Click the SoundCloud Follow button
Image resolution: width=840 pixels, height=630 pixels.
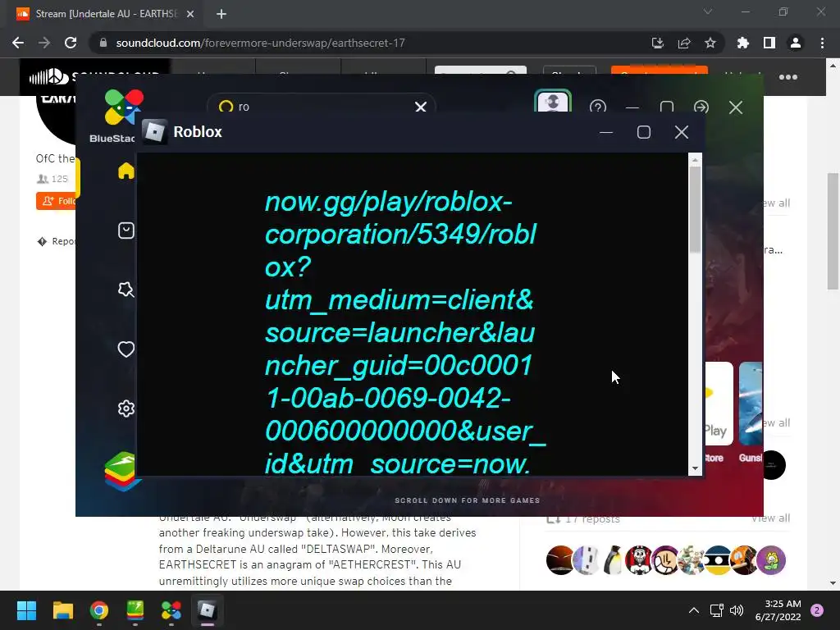pos(56,201)
